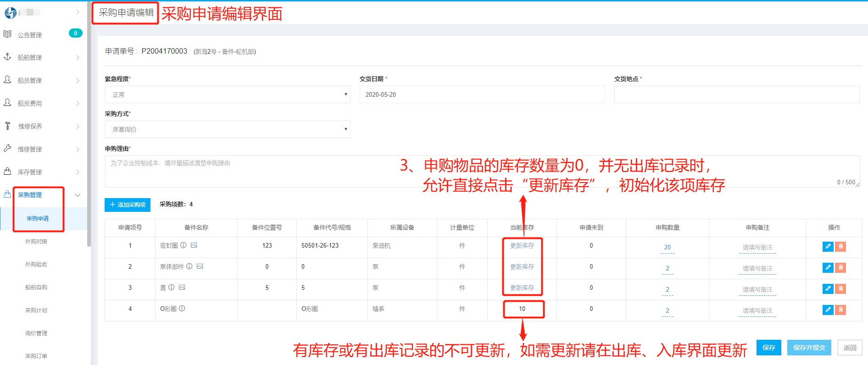Viewport: 868px width, 365px height.
Task: Click 添加采购项 button
Action: click(128, 205)
